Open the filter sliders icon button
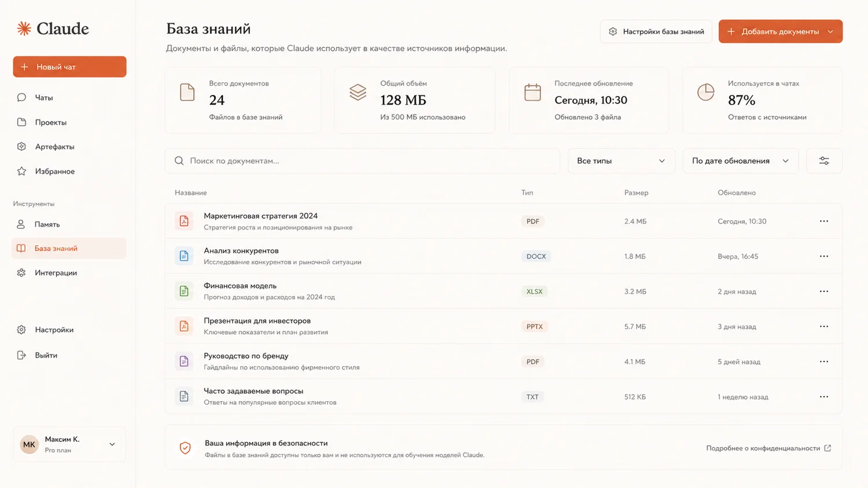Screen dimensions: 868x488 pos(824,161)
